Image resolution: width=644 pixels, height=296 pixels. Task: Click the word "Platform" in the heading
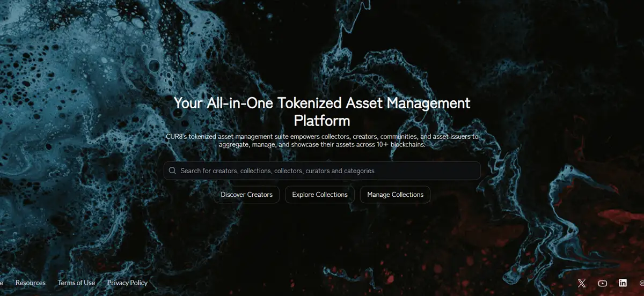tap(322, 120)
